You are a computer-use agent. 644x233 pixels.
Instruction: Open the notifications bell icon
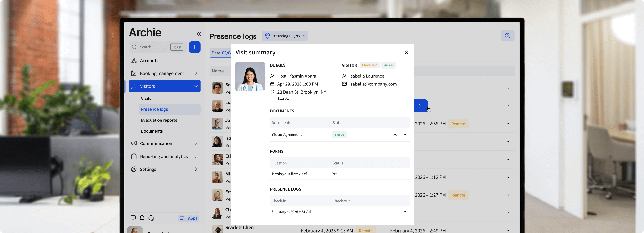point(142,218)
